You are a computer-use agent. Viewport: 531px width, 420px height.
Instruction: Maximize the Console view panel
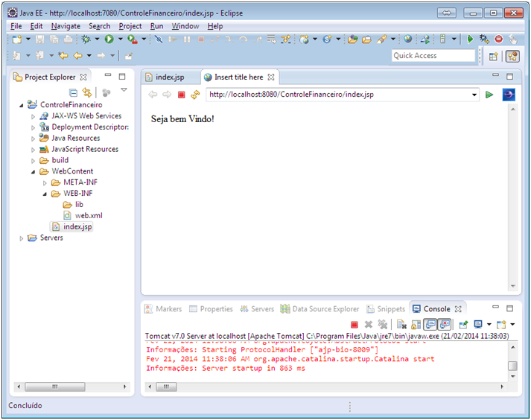509,308
